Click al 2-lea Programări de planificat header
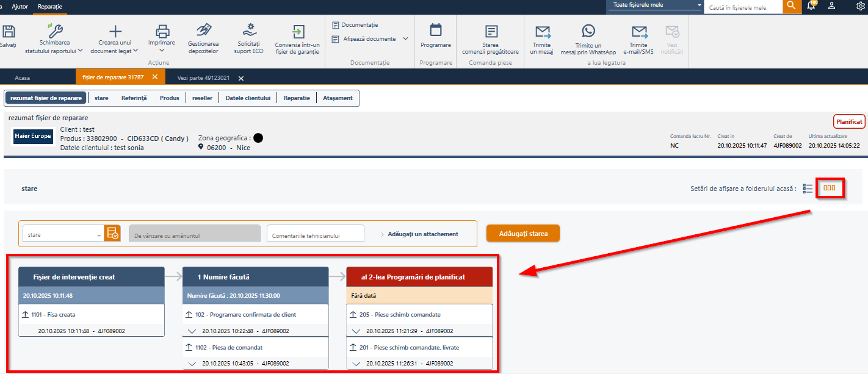Viewport: 868px width, 374px height. click(x=419, y=276)
